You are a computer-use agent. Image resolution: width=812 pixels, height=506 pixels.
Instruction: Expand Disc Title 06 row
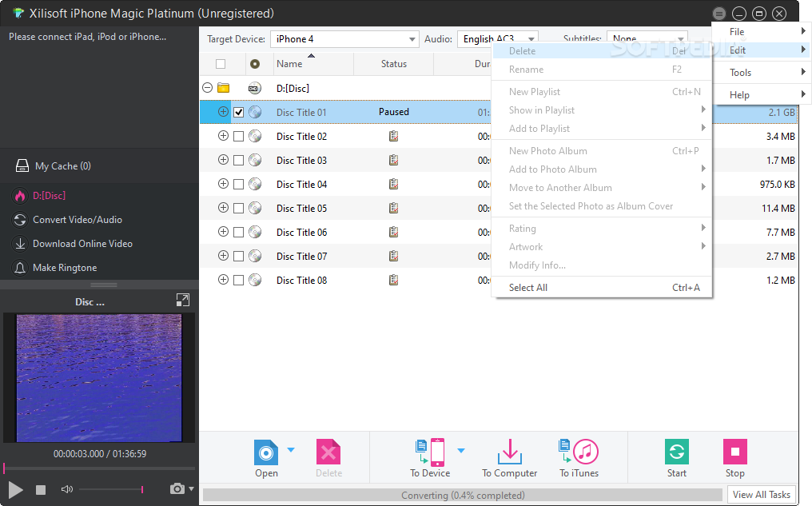point(223,232)
